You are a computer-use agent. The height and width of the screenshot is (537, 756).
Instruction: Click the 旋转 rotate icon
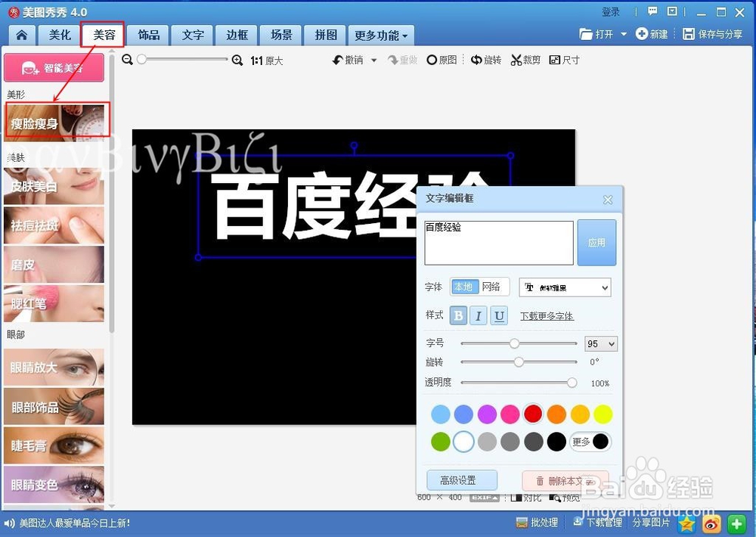pyautogui.click(x=476, y=60)
